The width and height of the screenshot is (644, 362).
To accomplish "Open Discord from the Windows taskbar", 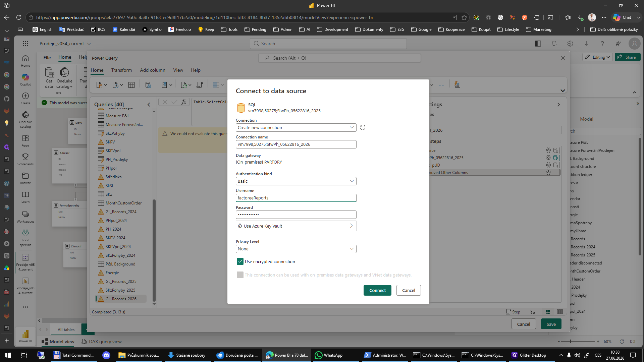I will click(106, 355).
